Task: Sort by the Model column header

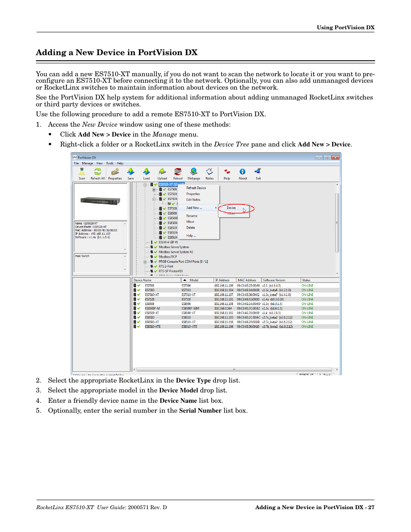Action: (197, 280)
